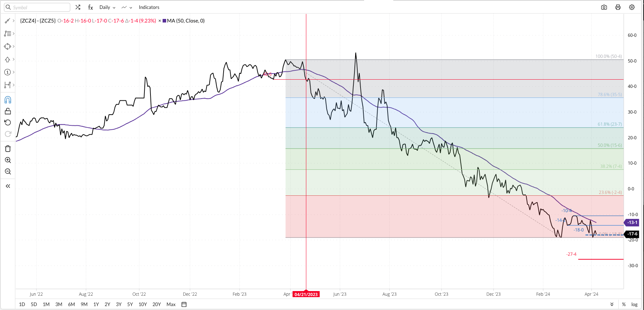Click the undo arrow icon
Screen dimensions: 644x310
pyautogui.click(x=8, y=122)
